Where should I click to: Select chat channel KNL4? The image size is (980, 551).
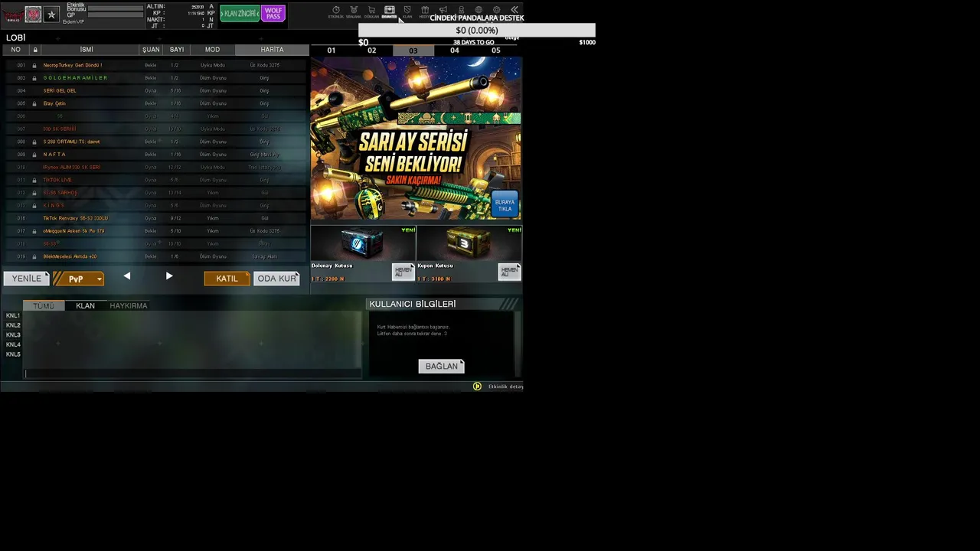tap(13, 345)
